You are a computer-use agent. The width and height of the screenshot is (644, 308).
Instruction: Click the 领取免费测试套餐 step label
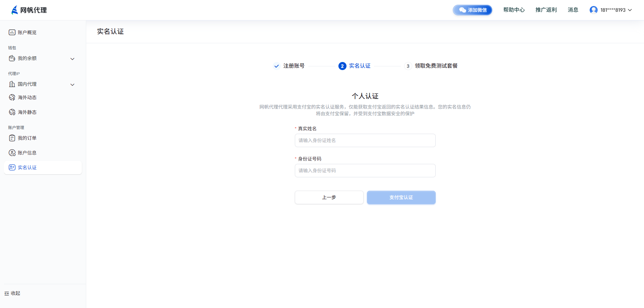(x=436, y=66)
